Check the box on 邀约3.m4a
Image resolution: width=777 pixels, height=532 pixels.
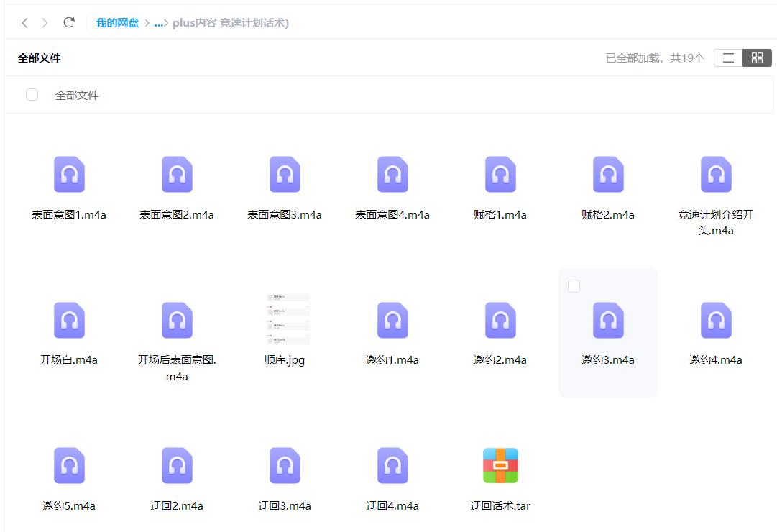[574, 286]
